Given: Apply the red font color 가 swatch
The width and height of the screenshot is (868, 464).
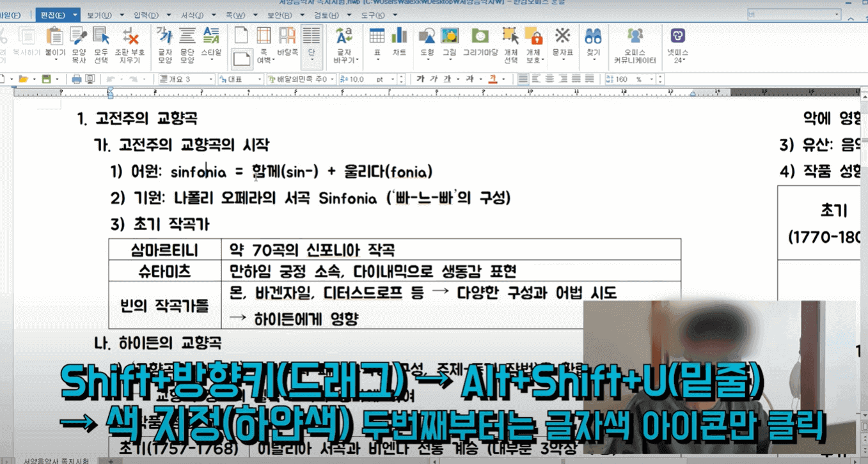Looking at the screenshot, I should point(493,79).
